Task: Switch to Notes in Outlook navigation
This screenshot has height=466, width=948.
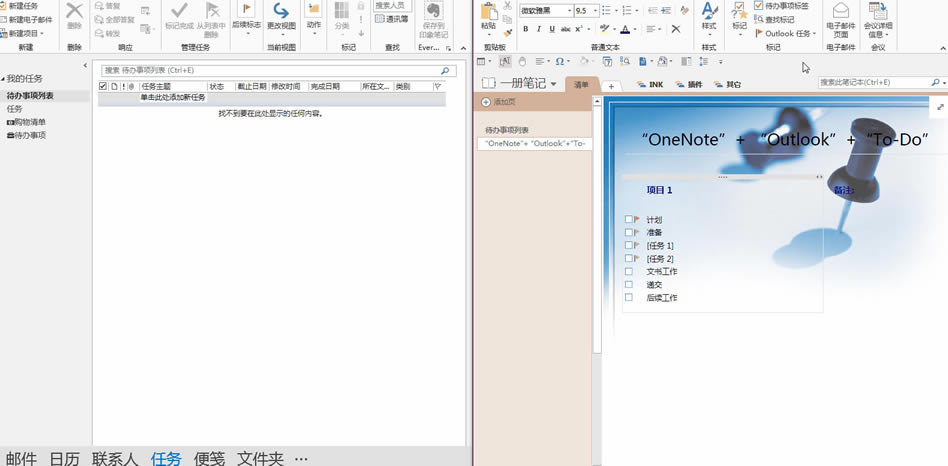Action: pyautogui.click(x=209, y=459)
